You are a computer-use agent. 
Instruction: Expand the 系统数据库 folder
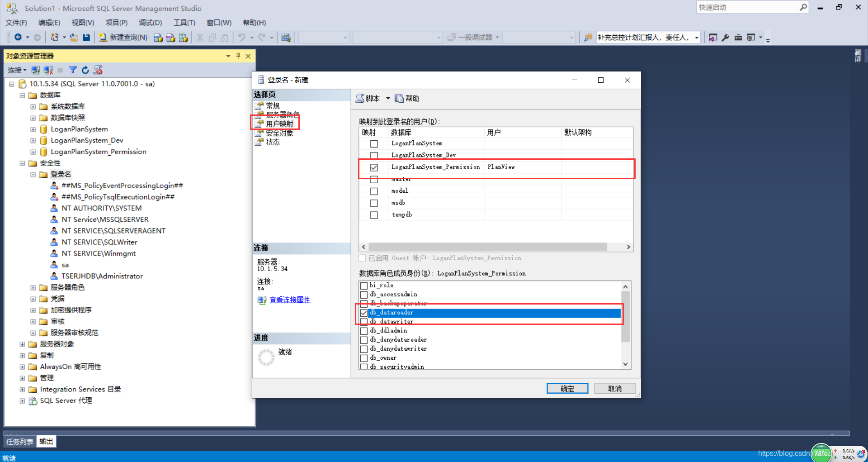tap(33, 107)
